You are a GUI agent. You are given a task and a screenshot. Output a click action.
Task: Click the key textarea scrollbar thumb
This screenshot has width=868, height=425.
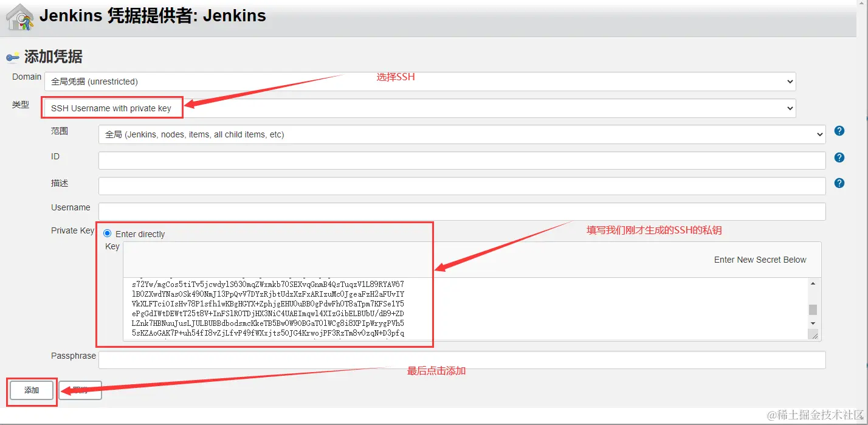click(x=813, y=309)
